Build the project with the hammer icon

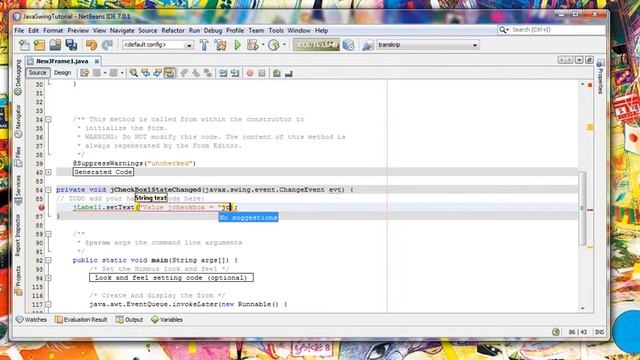click(204, 45)
